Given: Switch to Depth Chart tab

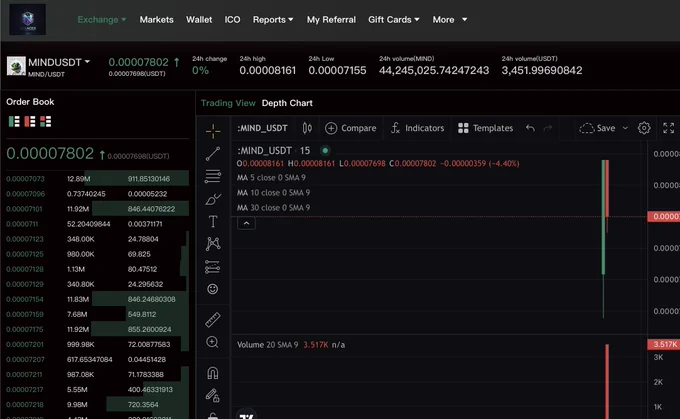Looking at the screenshot, I should [287, 103].
